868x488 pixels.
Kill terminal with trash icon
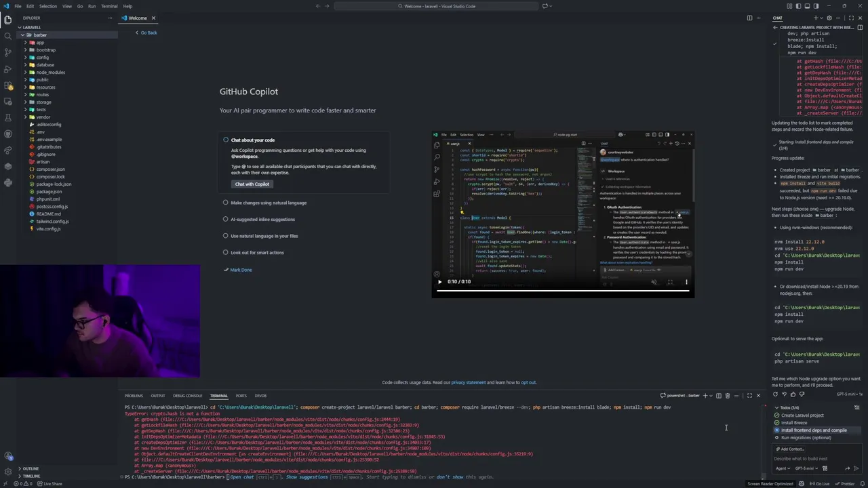click(x=727, y=396)
